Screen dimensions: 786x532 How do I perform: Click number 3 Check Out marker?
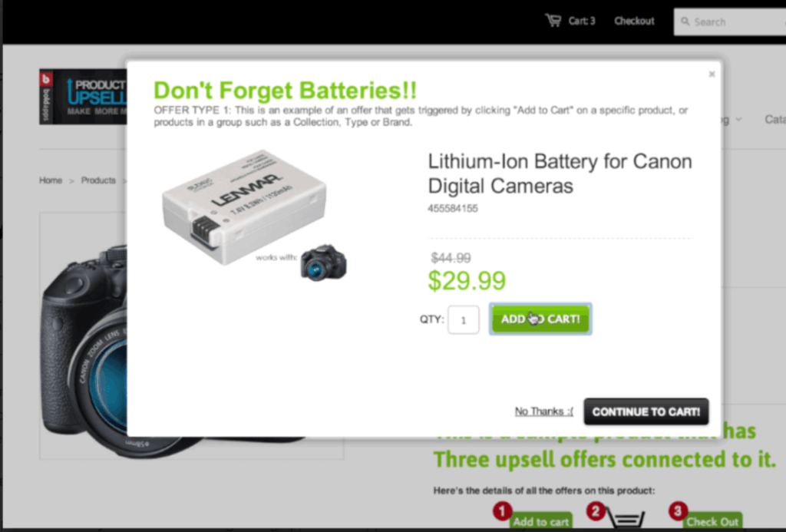[x=678, y=511]
